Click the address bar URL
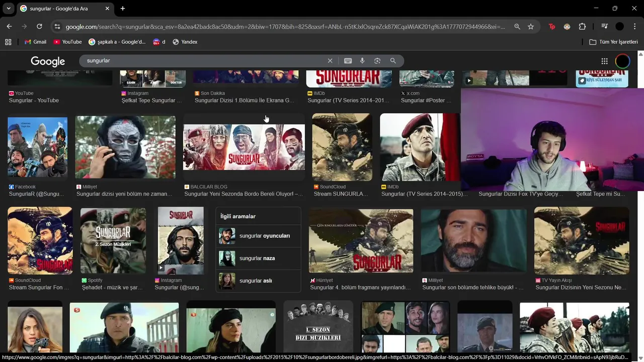Screen dimensions: 644x362 point(285,27)
